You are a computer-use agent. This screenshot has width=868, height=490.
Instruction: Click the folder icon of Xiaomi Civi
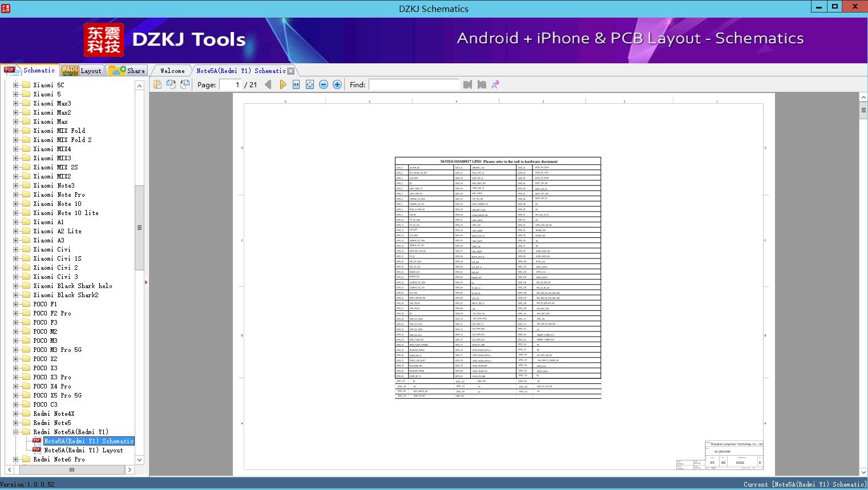pos(26,249)
